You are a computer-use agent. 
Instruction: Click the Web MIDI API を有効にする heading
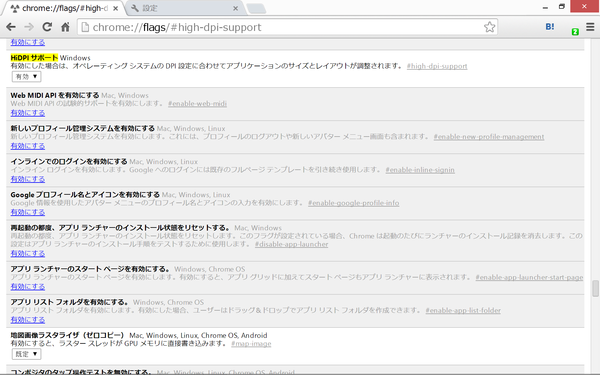[55, 95]
